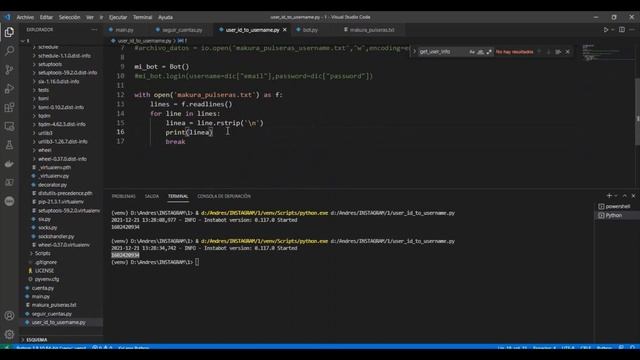Open seguir_cuentas.py from the file tree

[51, 314]
